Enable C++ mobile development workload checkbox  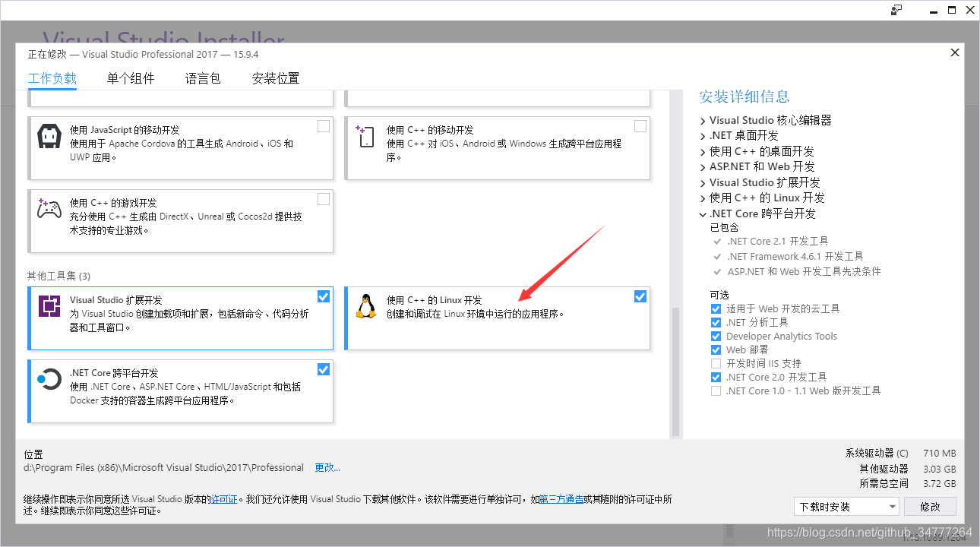(x=640, y=126)
